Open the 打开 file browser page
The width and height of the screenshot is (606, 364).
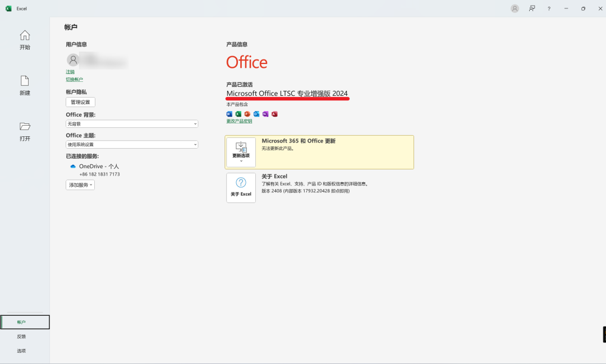pos(25,131)
